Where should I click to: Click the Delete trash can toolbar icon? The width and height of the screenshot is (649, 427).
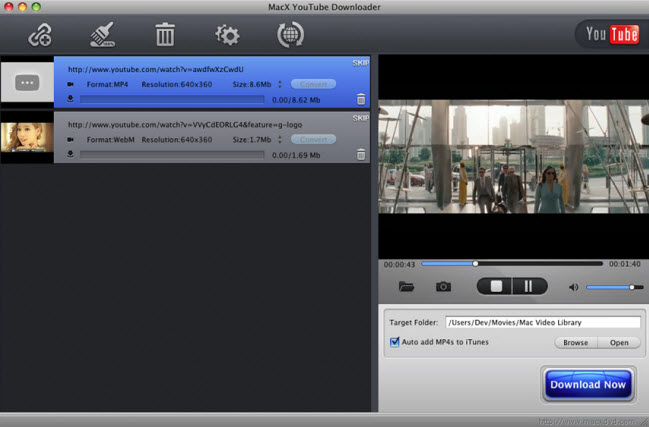coord(165,34)
